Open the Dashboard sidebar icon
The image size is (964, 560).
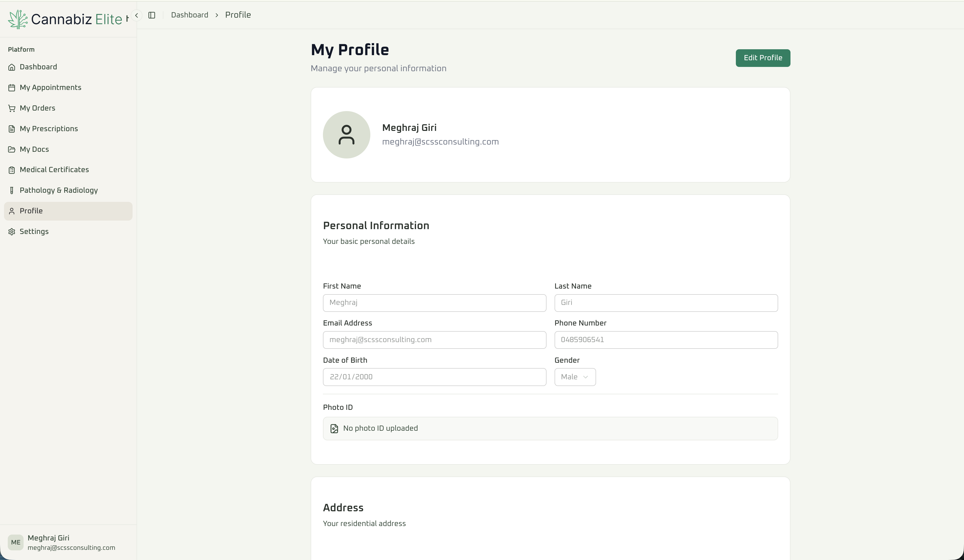(12, 67)
